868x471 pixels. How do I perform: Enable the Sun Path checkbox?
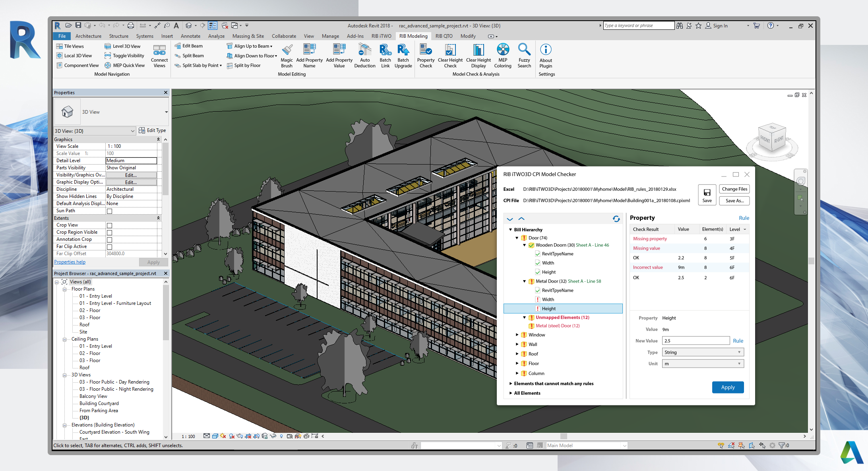110,211
